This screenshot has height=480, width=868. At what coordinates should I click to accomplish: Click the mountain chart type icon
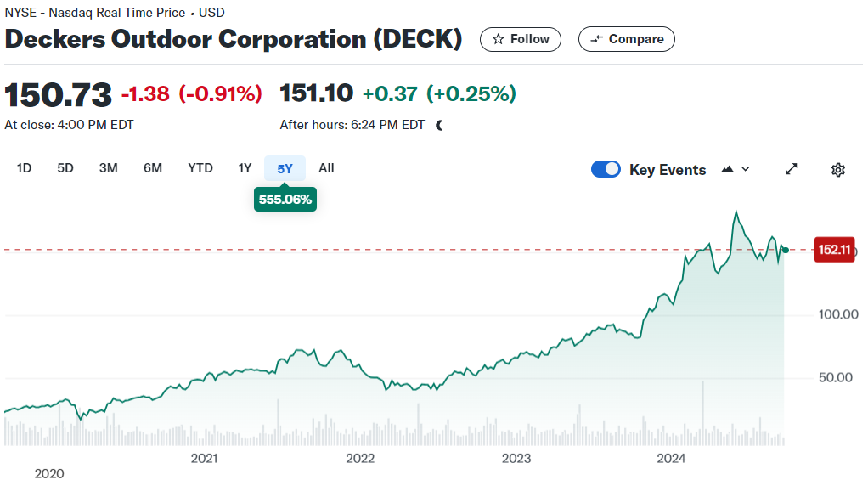point(727,169)
